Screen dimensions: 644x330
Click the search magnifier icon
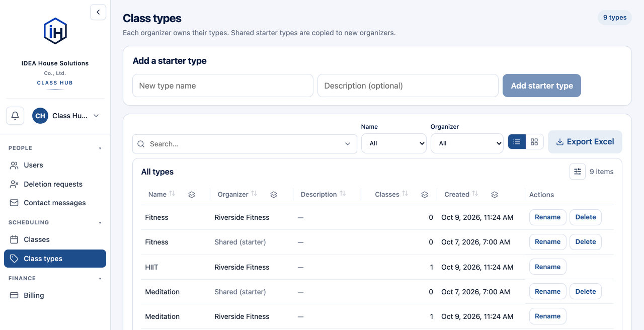pos(141,144)
